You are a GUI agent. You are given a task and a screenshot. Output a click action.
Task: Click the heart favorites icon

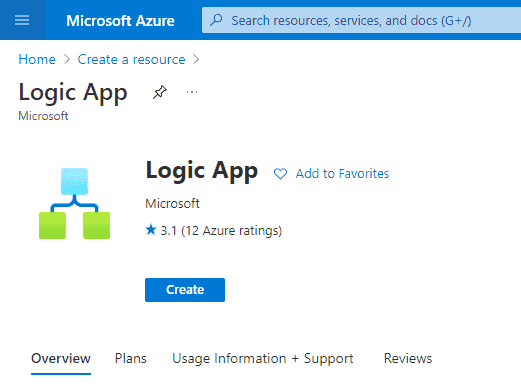280,174
